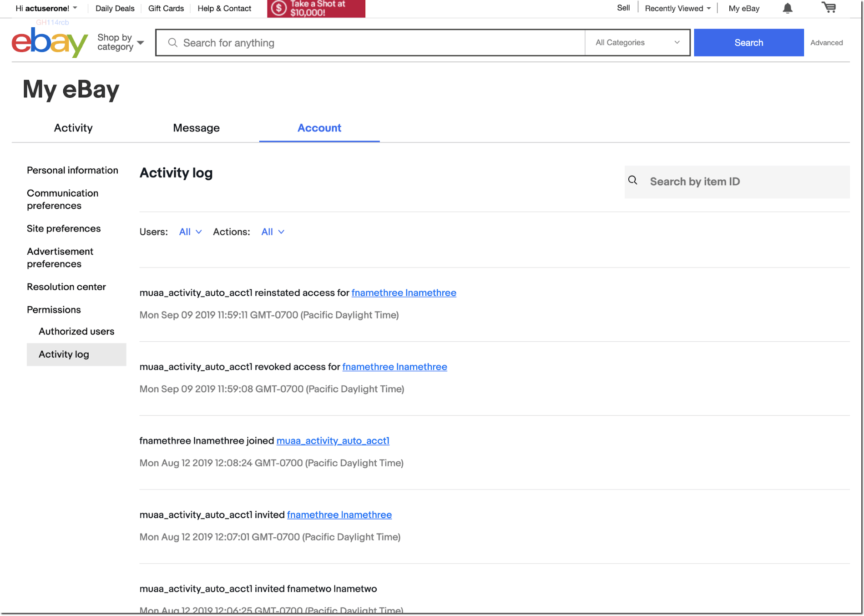864x616 pixels.
Task: Click the magnifier beside Search by item ID
Action: tap(632, 180)
